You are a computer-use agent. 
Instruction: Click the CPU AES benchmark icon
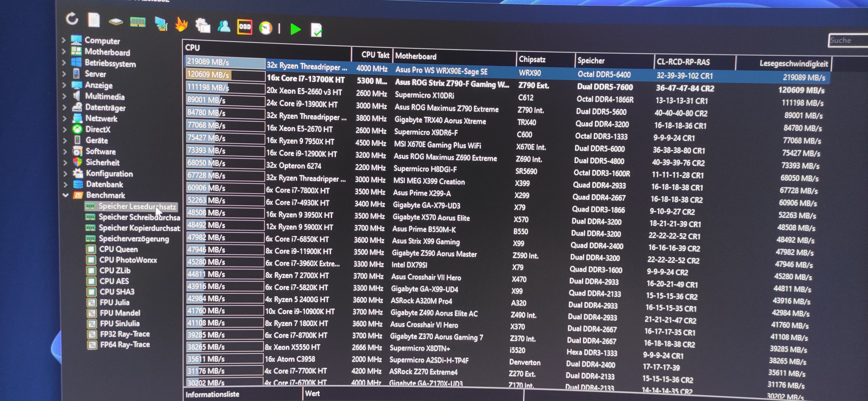pos(91,281)
